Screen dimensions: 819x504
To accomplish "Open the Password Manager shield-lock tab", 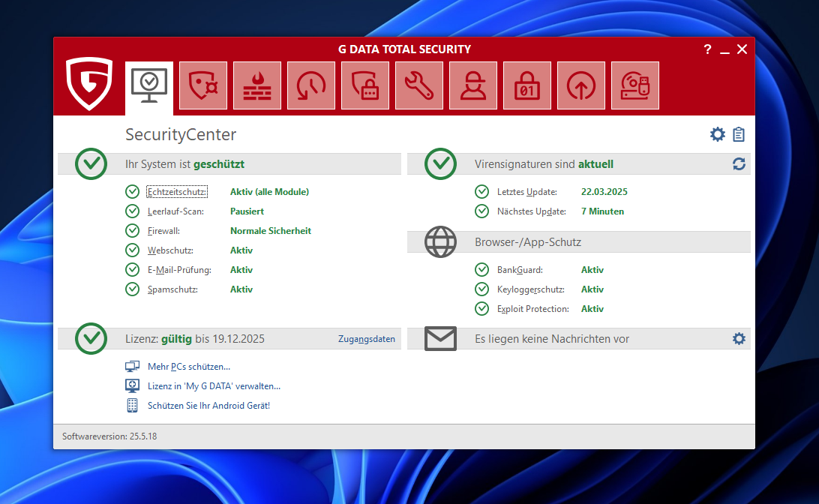I will pyautogui.click(x=365, y=85).
